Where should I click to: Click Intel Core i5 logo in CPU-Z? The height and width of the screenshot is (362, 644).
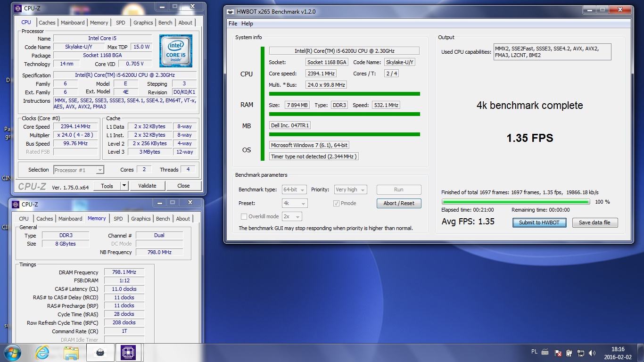coord(175,51)
